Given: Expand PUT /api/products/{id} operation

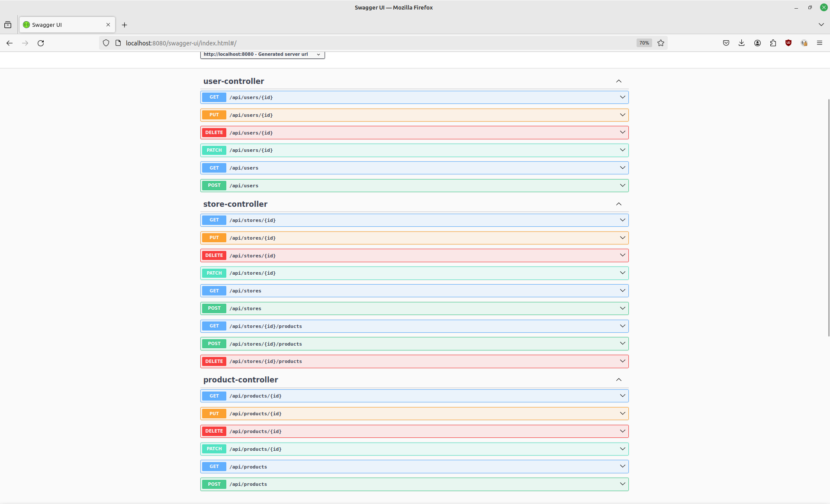Looking at the screenshot, I should pyautogui.click(x=415, y=414).
